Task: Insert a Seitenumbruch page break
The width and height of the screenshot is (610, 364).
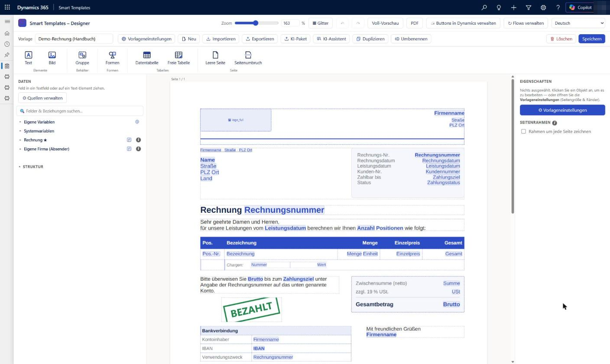Action: (248, 58)
